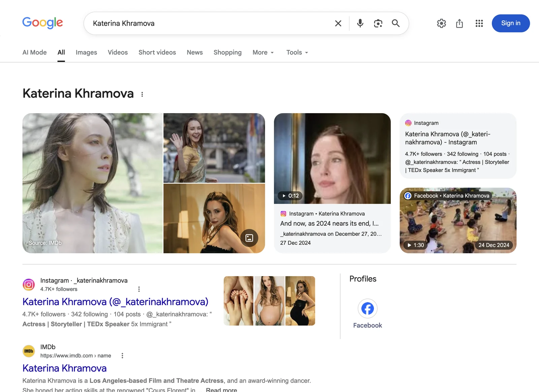Expand the More dropdown

(x=263, y=52)
